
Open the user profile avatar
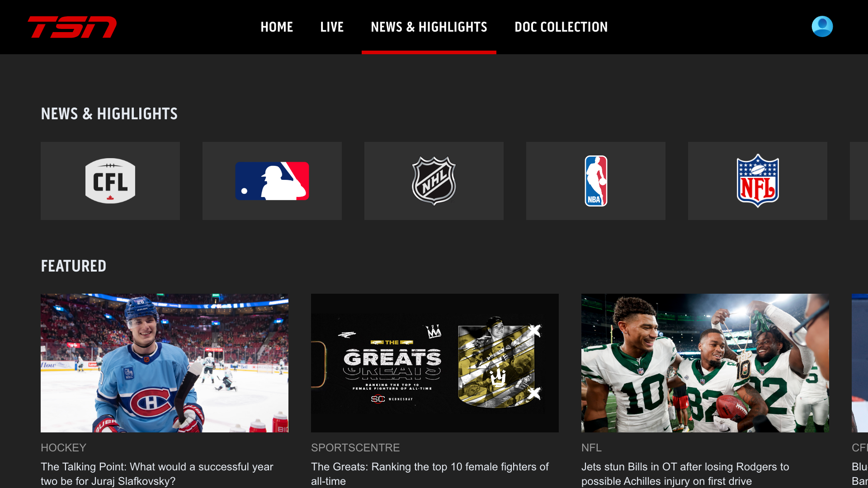[x=822, y=27]
